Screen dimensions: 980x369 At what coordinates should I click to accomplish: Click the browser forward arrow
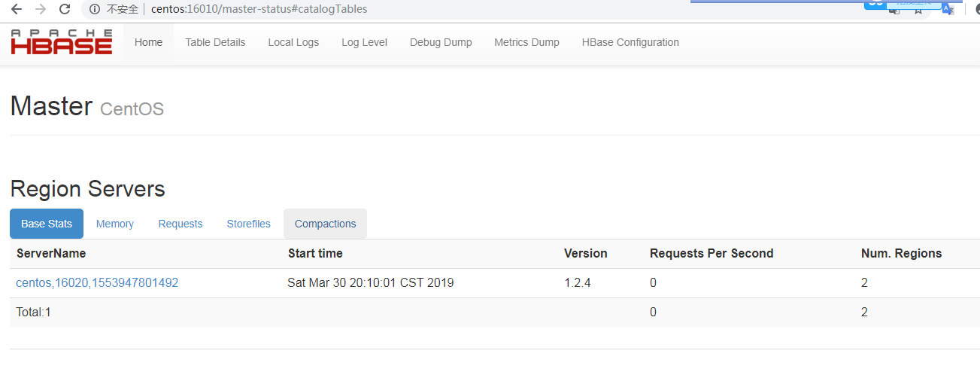pyautogui.click(x=41, y=10)
